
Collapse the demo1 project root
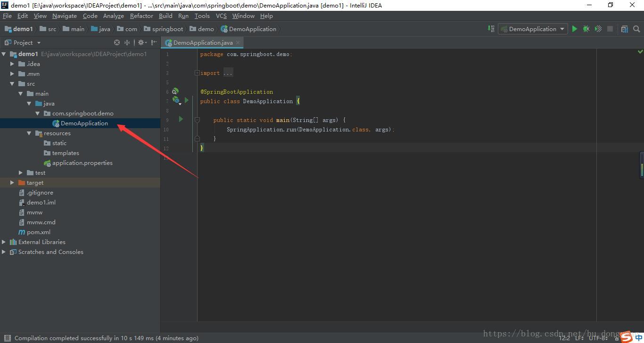(4, 54)
